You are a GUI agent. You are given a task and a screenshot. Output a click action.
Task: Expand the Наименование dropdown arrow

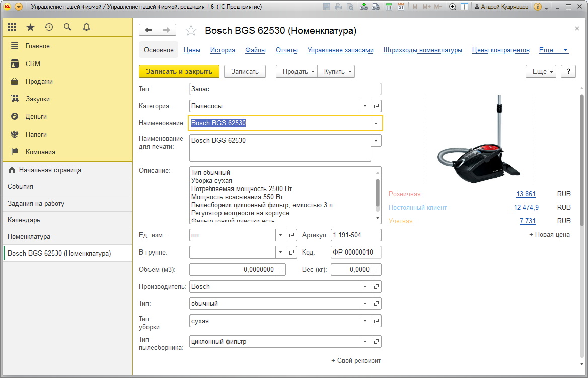(376, 123)
